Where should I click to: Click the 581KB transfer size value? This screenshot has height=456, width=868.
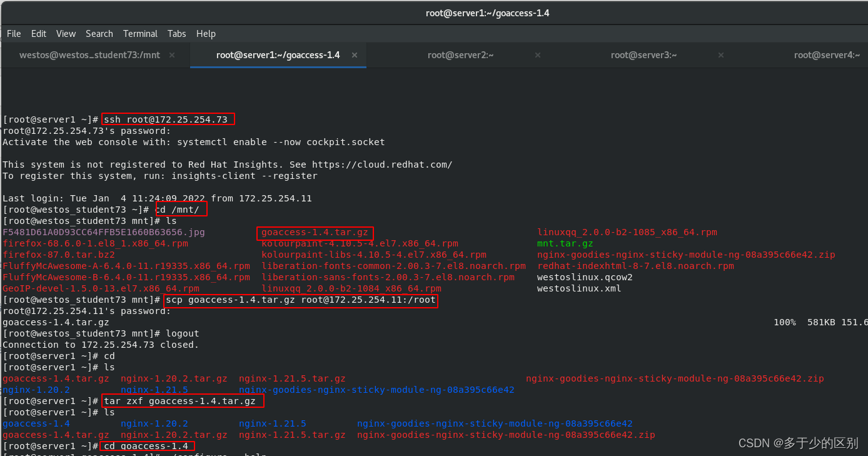(821, 322)
